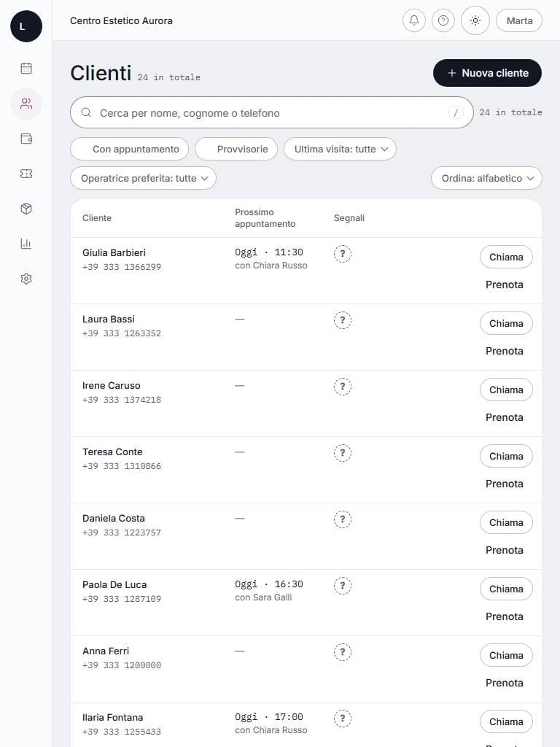Toggle the light theme sun button
The width and height of the screenshot is (560, 747).
475,20
